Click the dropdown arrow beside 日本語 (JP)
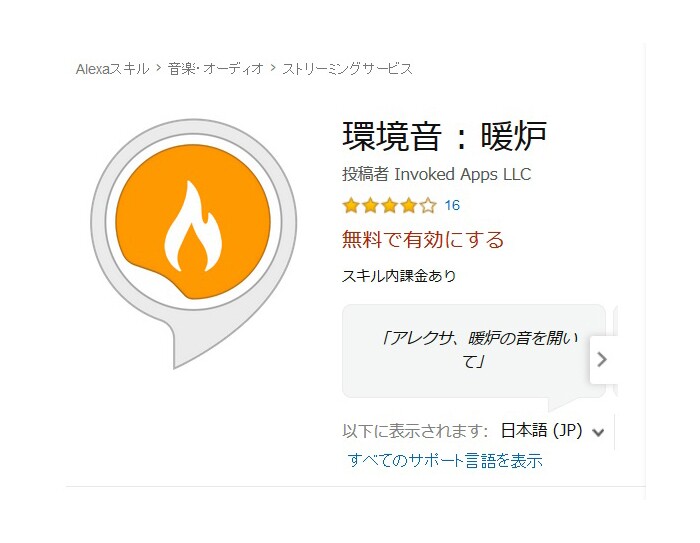 tap(598, 432)
